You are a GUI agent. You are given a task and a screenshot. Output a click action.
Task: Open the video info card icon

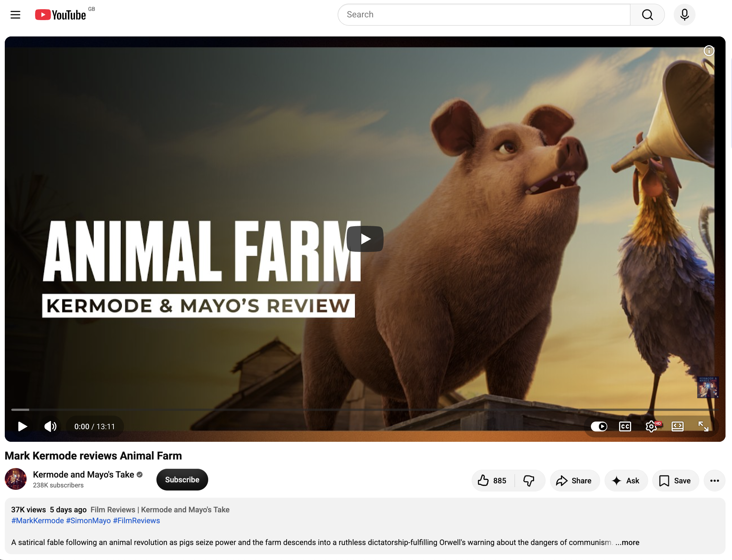[x=709, y=51]
